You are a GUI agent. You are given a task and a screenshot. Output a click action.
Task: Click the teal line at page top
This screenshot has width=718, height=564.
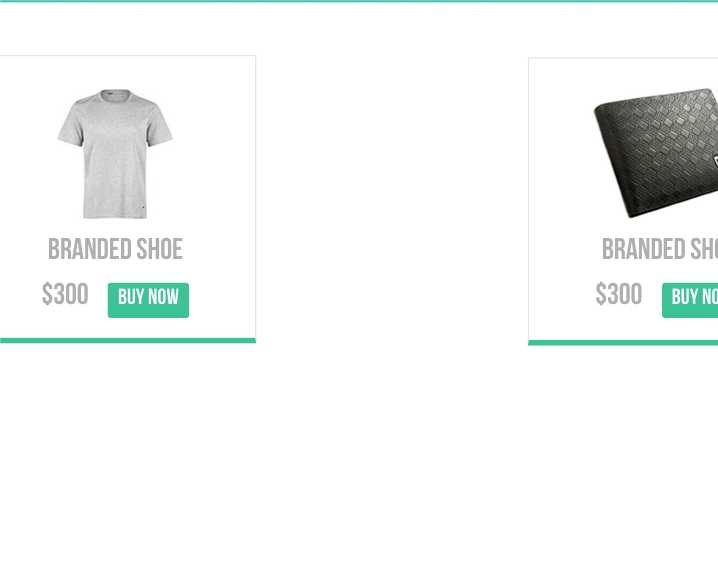(x=359, y=1)
